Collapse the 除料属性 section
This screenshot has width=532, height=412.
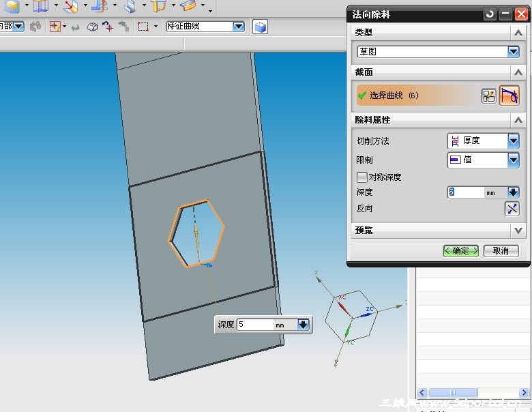tap(518, 120)
